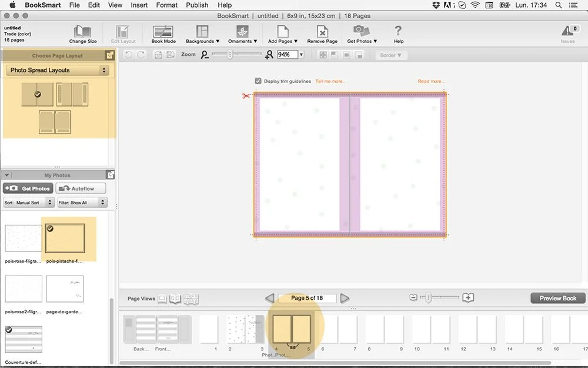
Task: Open the Apple menu
Action: 12,5
